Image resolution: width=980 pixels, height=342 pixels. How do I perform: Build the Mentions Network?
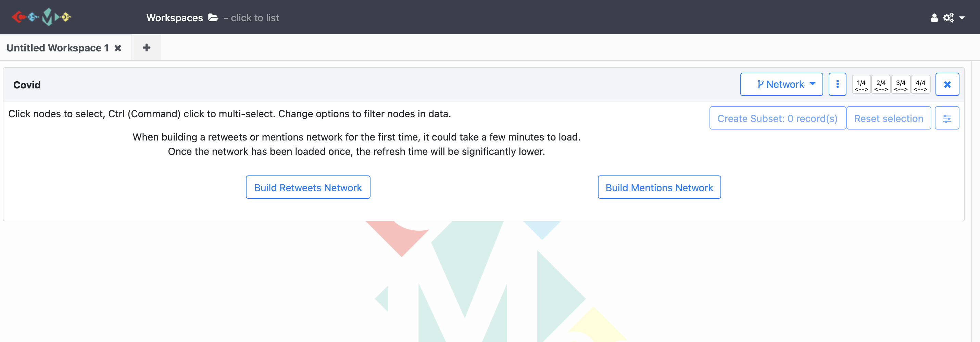659,187
